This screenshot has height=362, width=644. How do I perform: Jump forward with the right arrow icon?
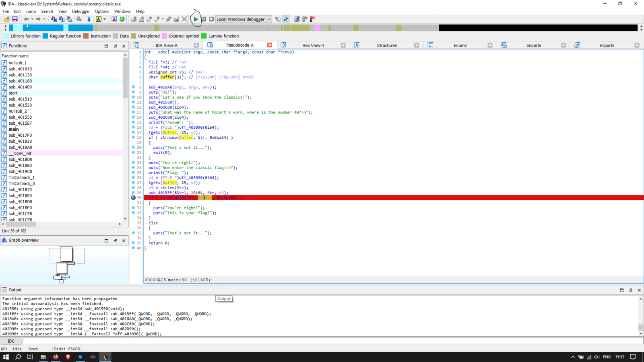pyautogui.click(x=38, y=19)
